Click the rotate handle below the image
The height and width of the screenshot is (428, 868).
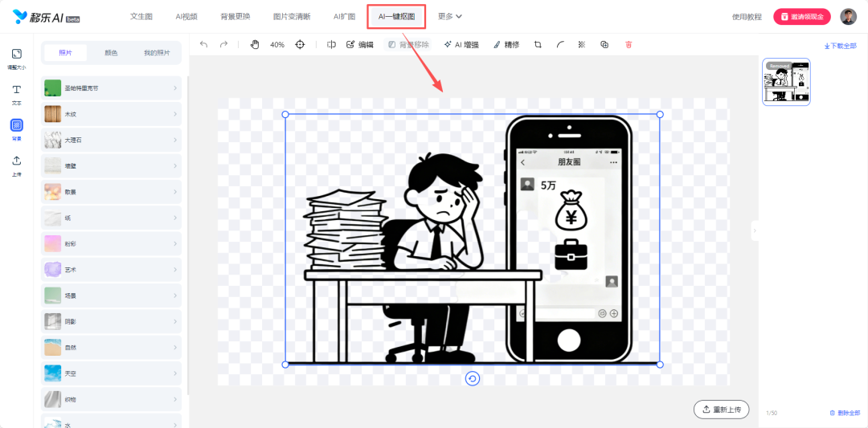pyautogui.click(x=473, y=379)
